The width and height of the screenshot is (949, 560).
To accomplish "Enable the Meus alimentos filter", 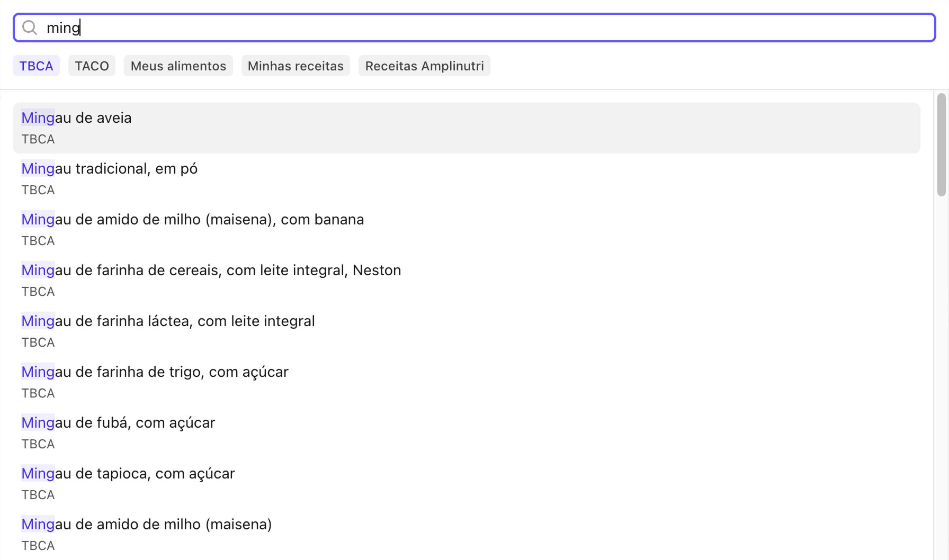I will click(178, 66).
